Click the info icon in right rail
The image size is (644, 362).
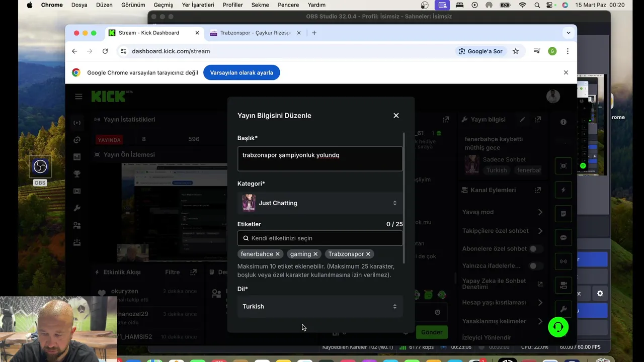tap(563, 122)
